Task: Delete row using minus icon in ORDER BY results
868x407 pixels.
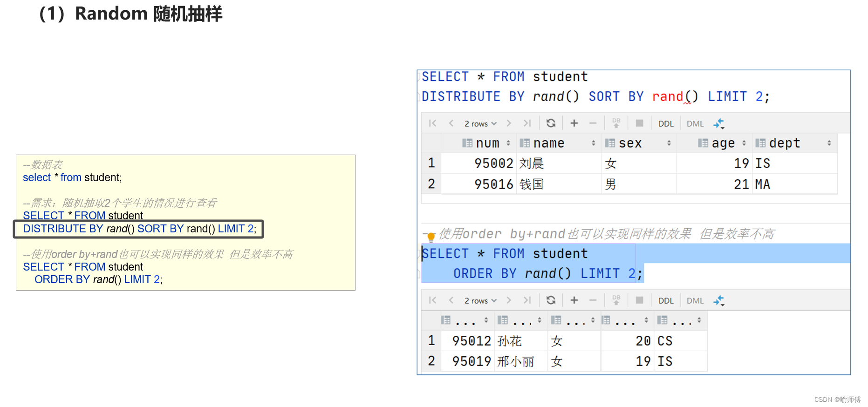Action: point(593,300)
